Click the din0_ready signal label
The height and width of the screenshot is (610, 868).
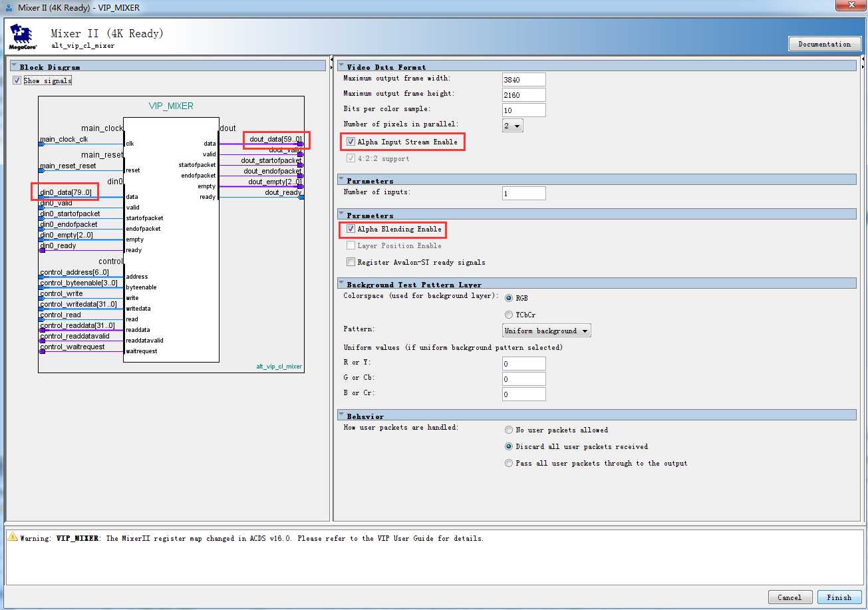[58, 245]
